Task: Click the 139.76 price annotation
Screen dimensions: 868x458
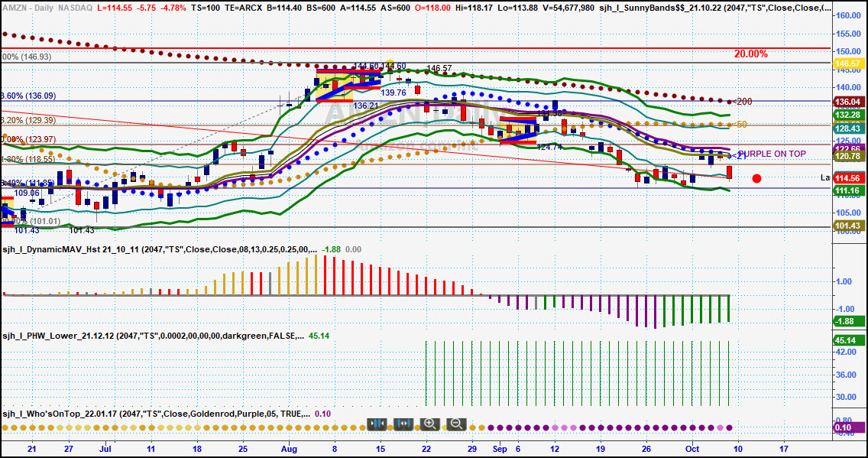Action: pyautogui.click(x=394, y=93)
